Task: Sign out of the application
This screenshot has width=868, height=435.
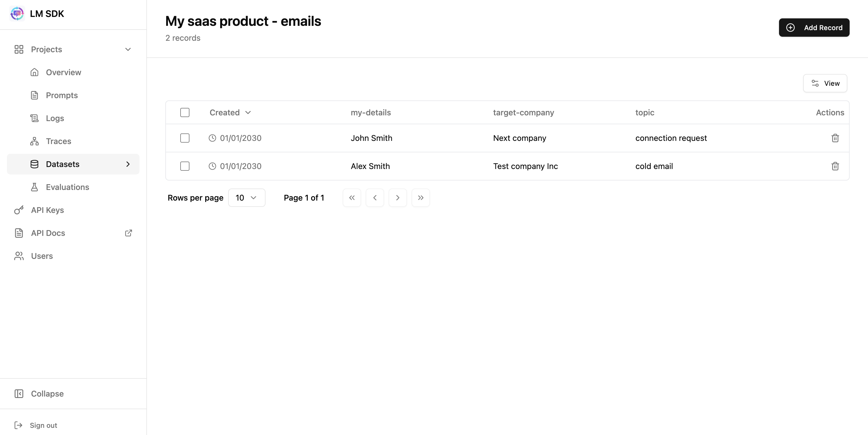Action: [x=43, y=425]
